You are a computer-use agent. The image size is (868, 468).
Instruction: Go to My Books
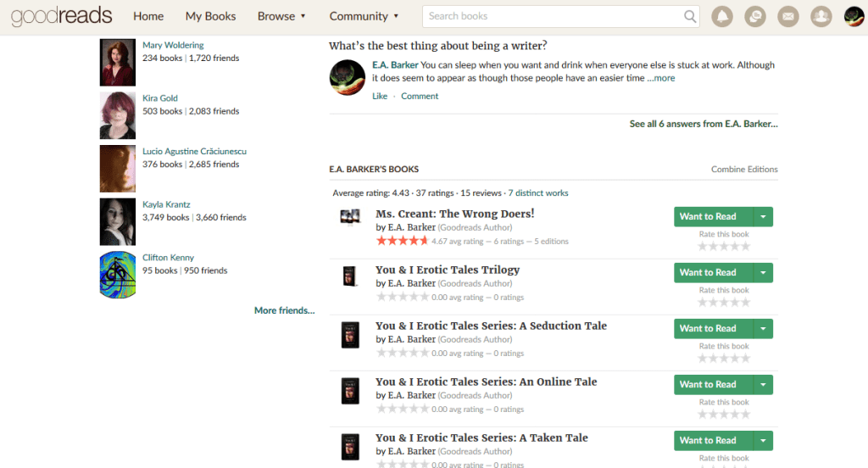coord(210,16)
